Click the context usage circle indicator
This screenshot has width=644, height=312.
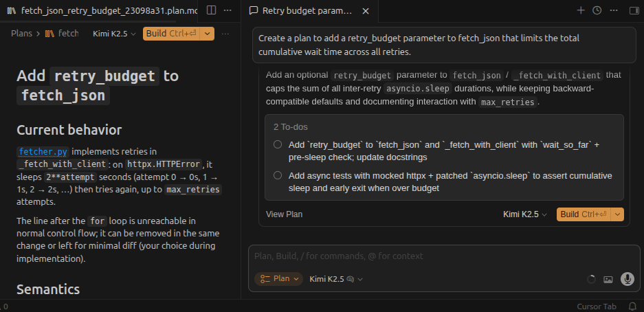coord(592,279)
